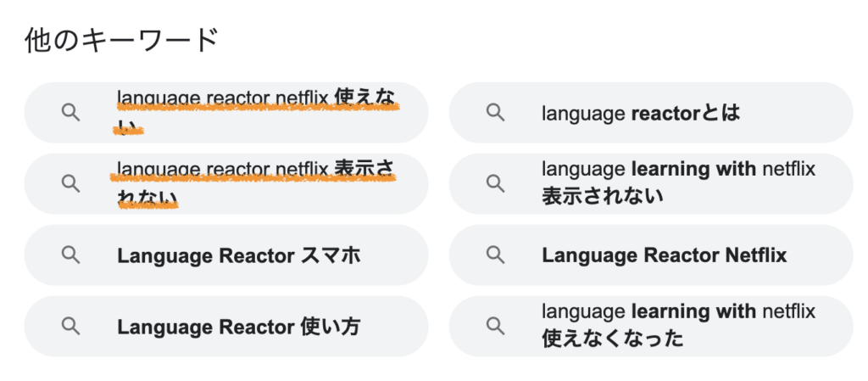This screenshot has height=381, width=868.
Task: Open 'language learning with netflix 使えなくなった' text
Action: pyautogui.click(x=678, y=313)
